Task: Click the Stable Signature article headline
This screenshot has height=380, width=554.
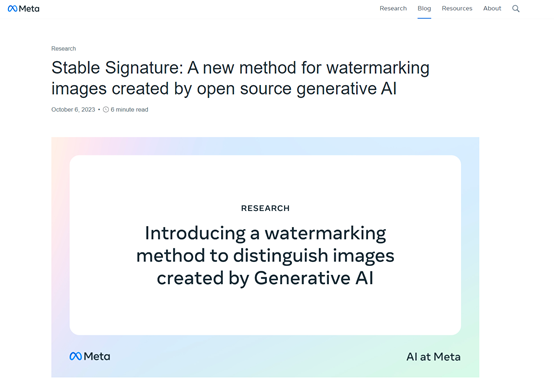Action: point(240,78)
